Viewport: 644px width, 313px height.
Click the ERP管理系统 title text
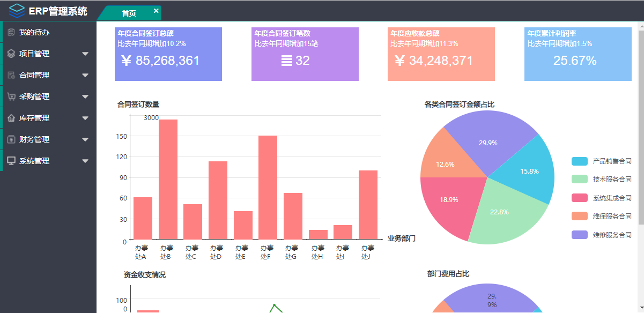coord(58,11)
